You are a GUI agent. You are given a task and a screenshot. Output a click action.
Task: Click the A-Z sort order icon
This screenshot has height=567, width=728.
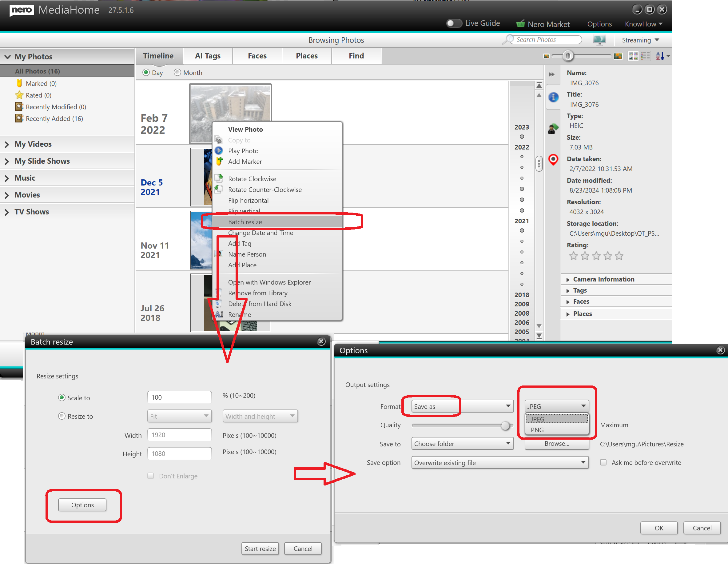[x=660, y=56]
